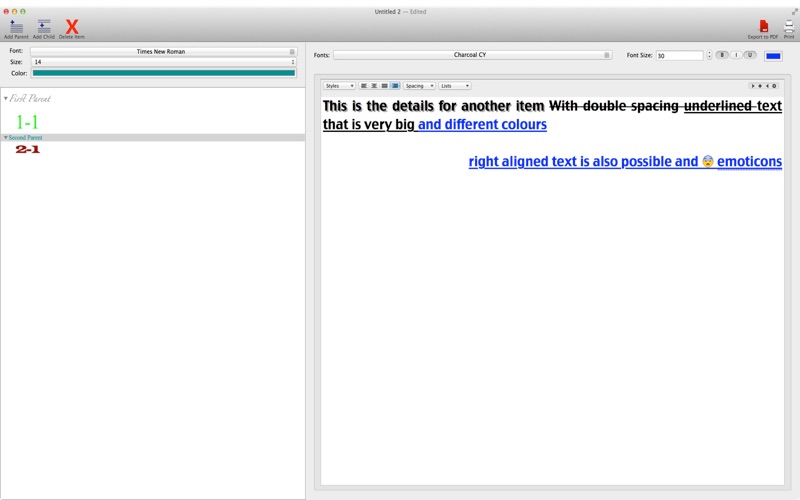Click the text 'right aligned text is also possible'
Screen dimensions: 800x500
[x=569, y=161]
